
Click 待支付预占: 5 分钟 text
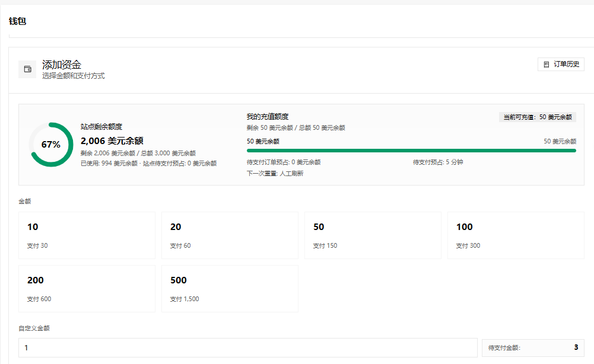pyautogui.click(x=438, y=162)
